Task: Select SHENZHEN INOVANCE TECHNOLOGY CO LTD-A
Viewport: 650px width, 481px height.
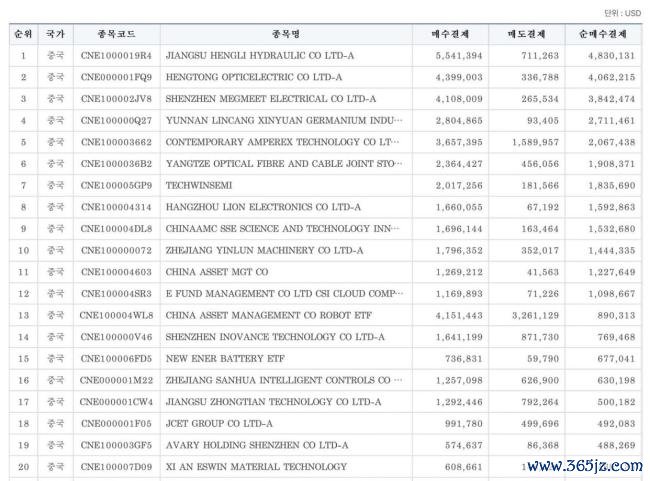Action: click(x=275, y=337)
